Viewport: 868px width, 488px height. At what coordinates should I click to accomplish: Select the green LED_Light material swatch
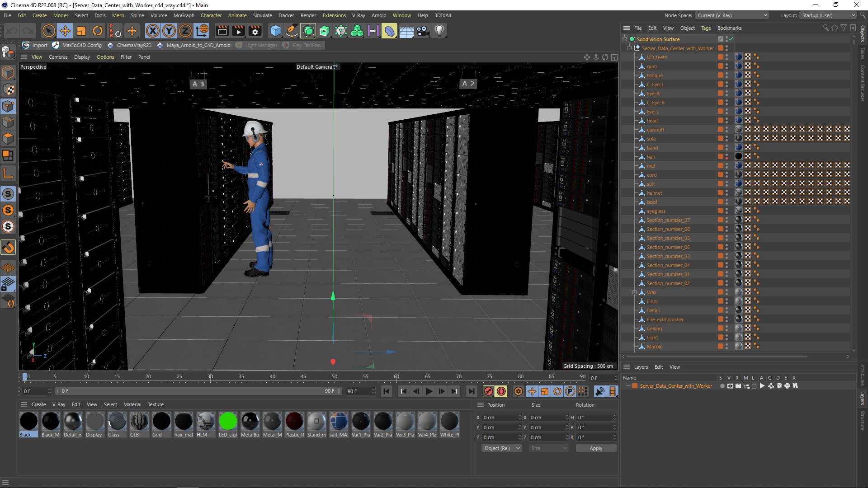pyautogui.click(x=228, y=425)
